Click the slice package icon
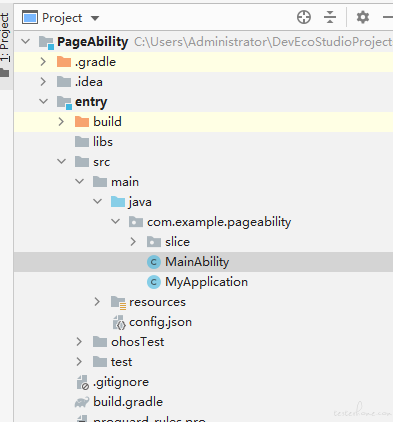Viewport: 393px width, 422px height. coord(154,242)
